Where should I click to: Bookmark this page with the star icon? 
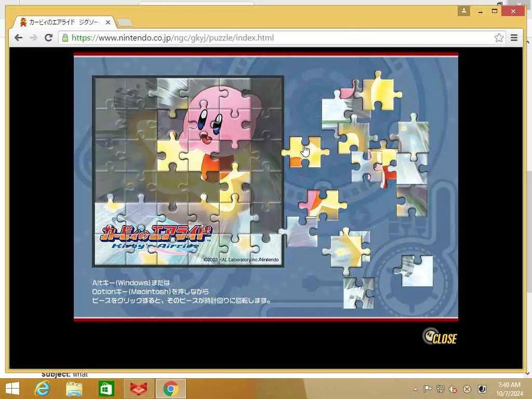click(x=499, y=37)
